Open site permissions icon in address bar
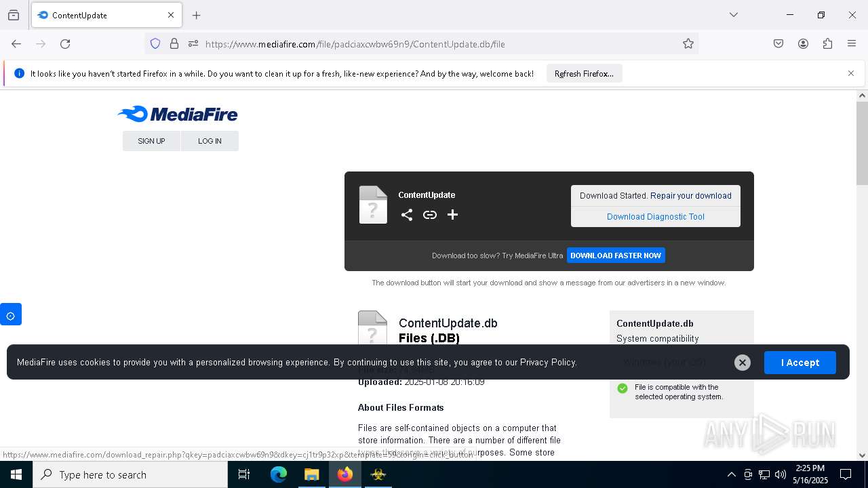Screen dimensions: 868x488 click(193, 44)
